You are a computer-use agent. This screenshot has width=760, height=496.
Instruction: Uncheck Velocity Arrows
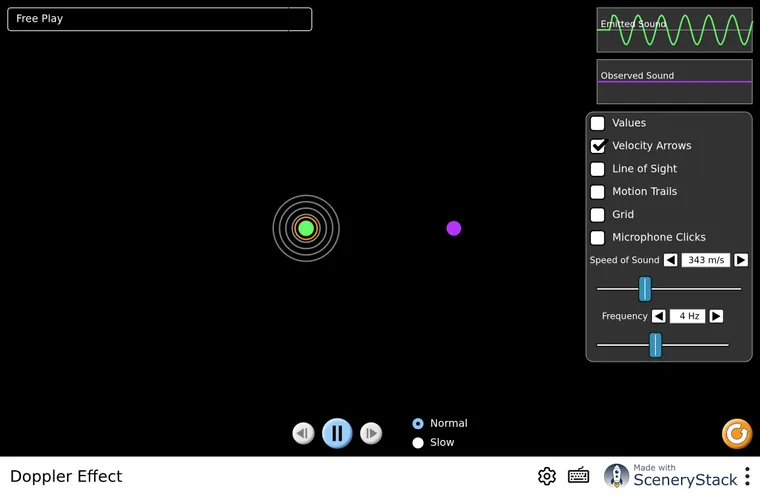[x=598, y=146]
